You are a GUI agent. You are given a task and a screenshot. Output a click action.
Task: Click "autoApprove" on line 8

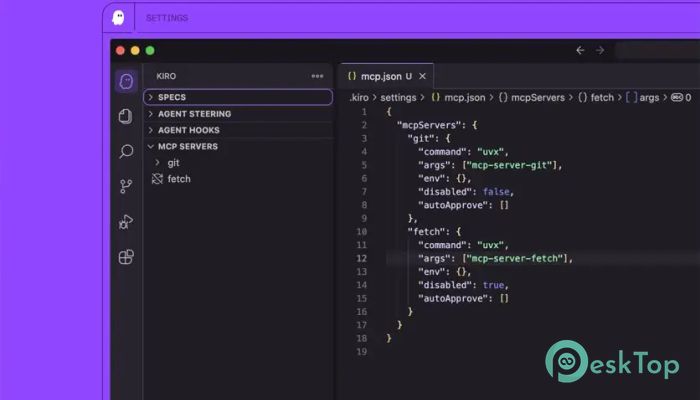[x=453, y=205]
